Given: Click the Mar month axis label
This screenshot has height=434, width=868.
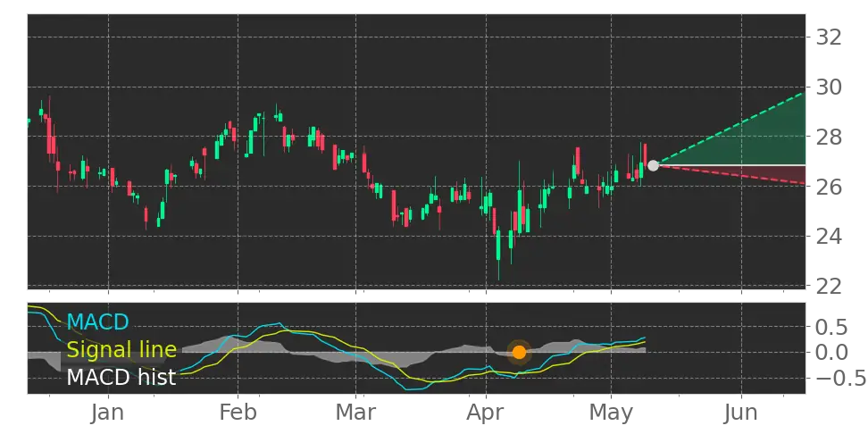Looking at the screenshot, I should [x=356, y=413].
